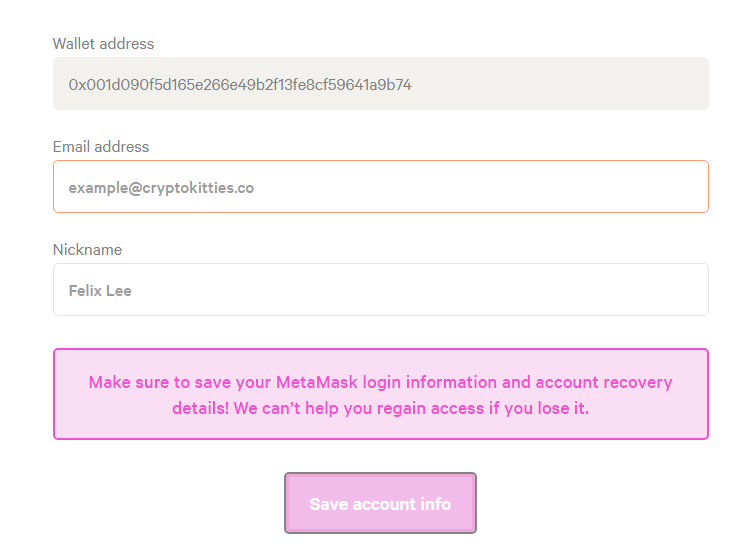Click the 0x001d090f wallet hash text
Screen dimensions: 741x555
[240, 85]
